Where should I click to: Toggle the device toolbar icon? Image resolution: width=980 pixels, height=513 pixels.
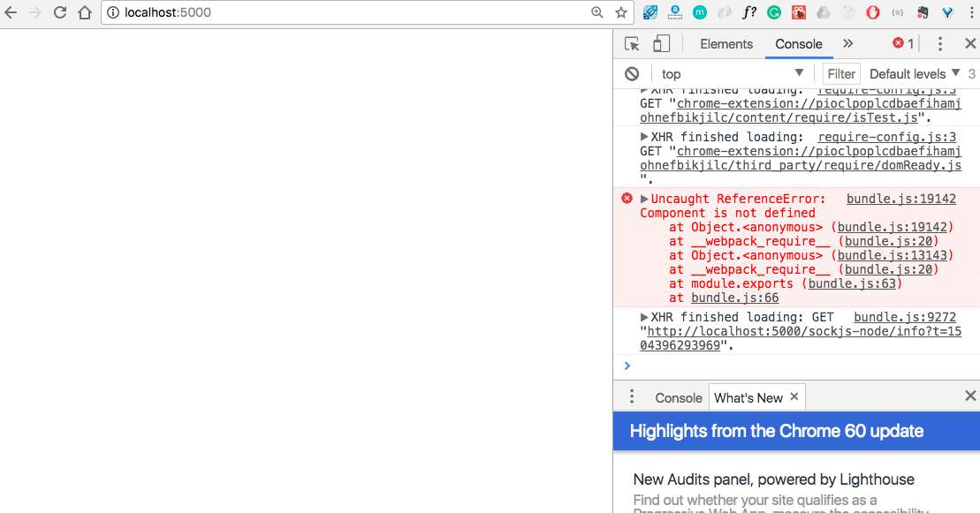click(x=661, y=44)
